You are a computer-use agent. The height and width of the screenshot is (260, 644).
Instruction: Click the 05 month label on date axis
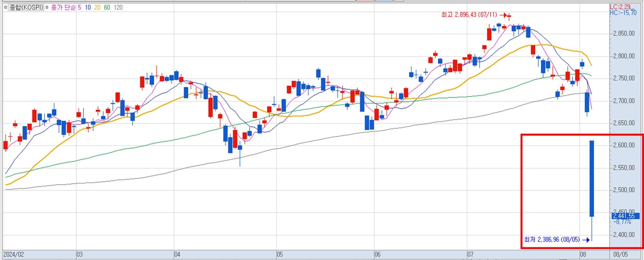click(x=280, y=255)
